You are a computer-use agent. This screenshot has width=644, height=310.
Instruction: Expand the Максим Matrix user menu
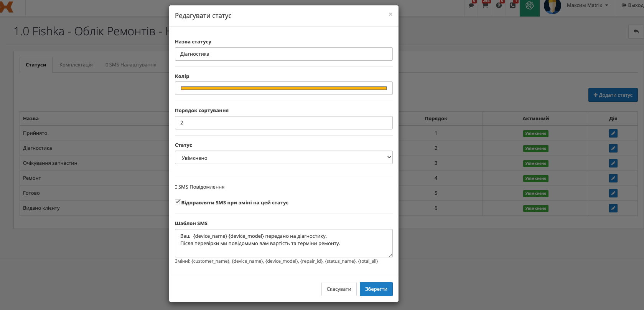click(587, 5)
